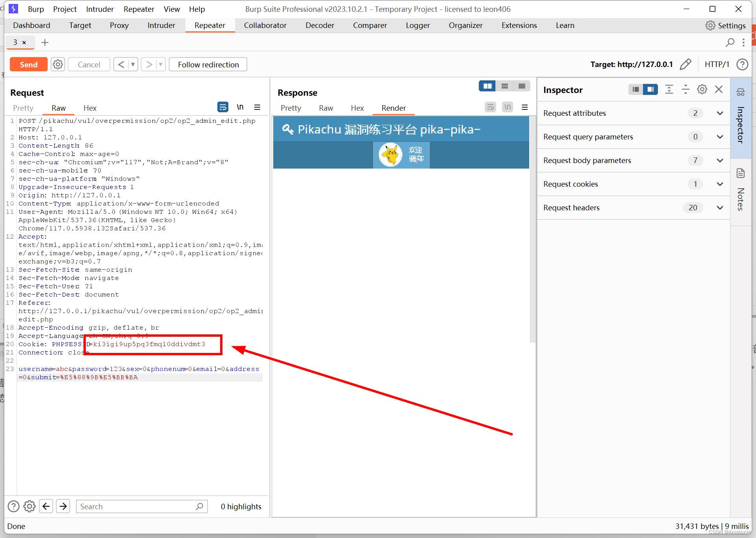Image resolution: width=756 pixels, height=538 pixels.
Task: Expand Request query parameters section
Action: coord(633,137)
